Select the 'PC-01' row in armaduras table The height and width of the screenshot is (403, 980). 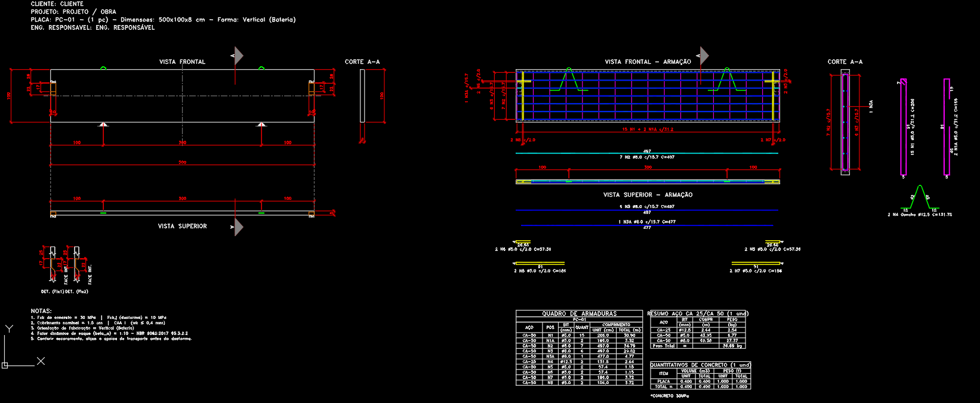tap(579, 320)
